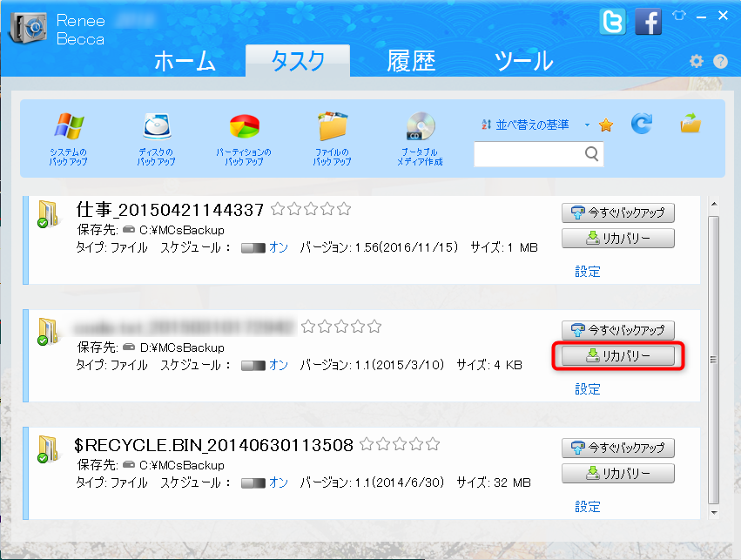The width and height of the screenshot is (741, 560).
Task: Open settings gear icon in header
Action: (696, 61)
